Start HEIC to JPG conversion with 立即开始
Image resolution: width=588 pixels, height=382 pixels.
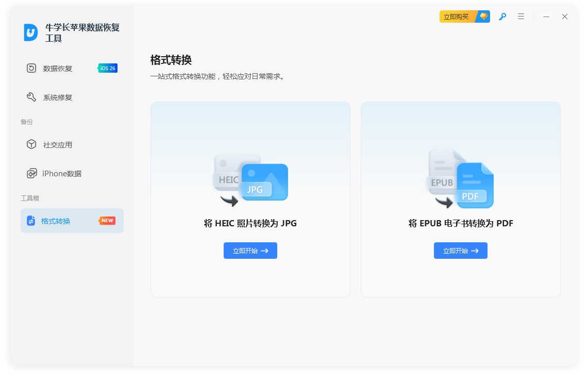pyautogui.click(x=250, y=251)
